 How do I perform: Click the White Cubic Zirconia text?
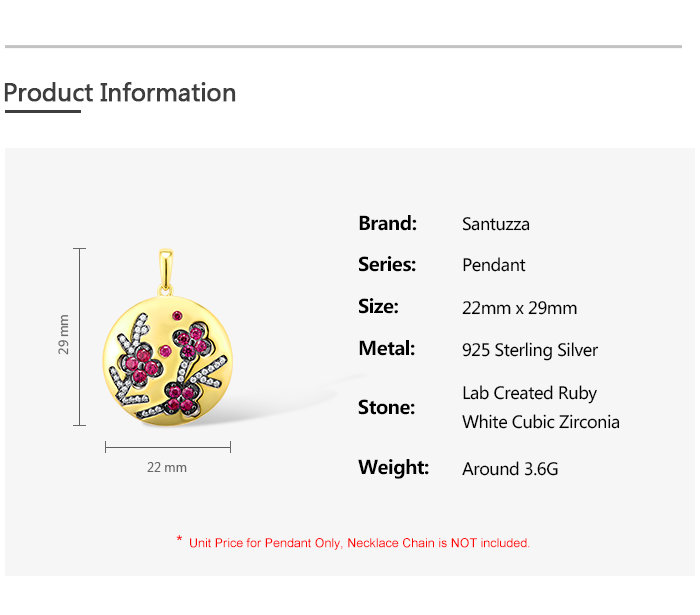pos(541,422)
